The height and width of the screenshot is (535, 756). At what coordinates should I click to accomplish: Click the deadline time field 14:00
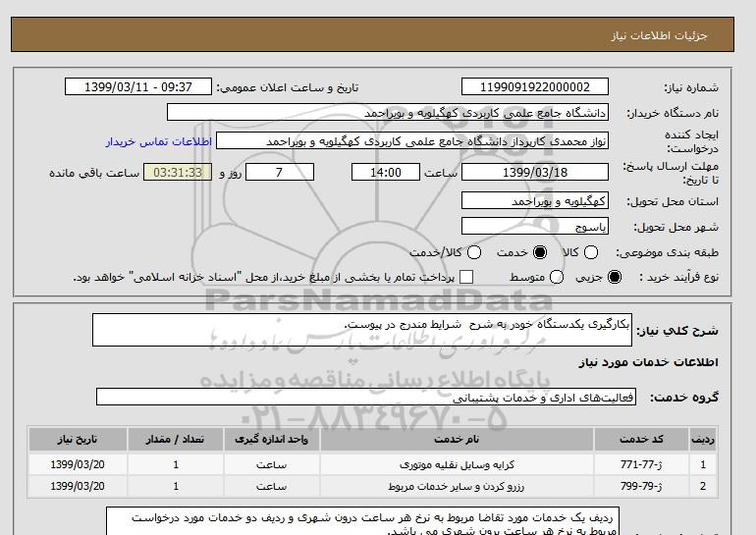[386, 172]
